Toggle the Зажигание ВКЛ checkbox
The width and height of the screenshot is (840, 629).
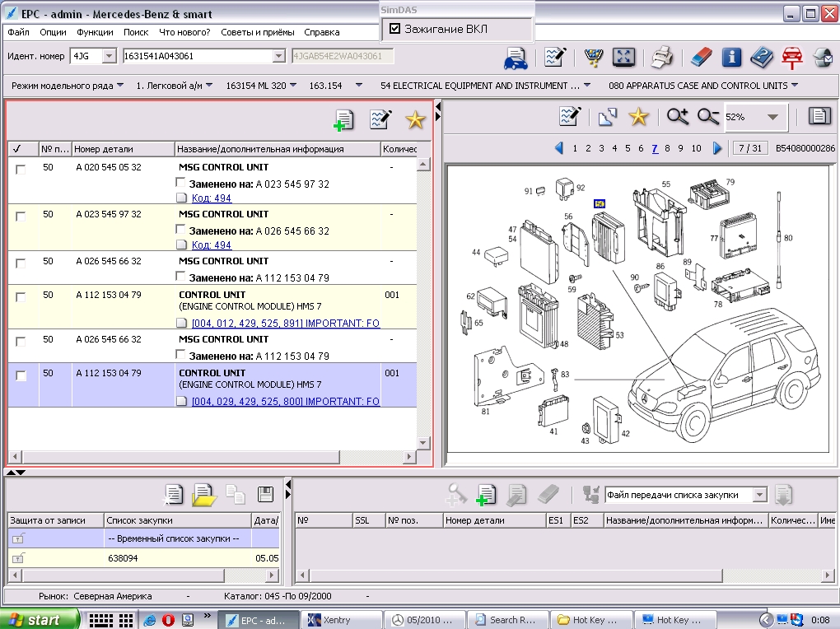394,29
